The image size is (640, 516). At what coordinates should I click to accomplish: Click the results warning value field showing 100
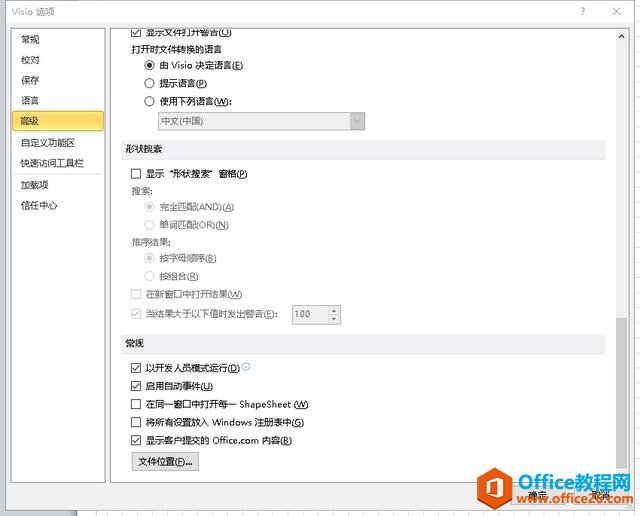(310, 314)
